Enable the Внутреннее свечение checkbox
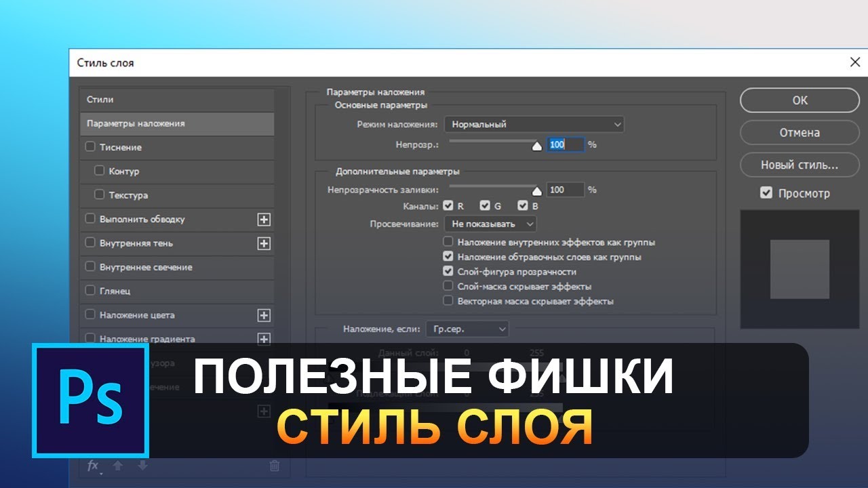868x488 pixels. tap(90, 267)
